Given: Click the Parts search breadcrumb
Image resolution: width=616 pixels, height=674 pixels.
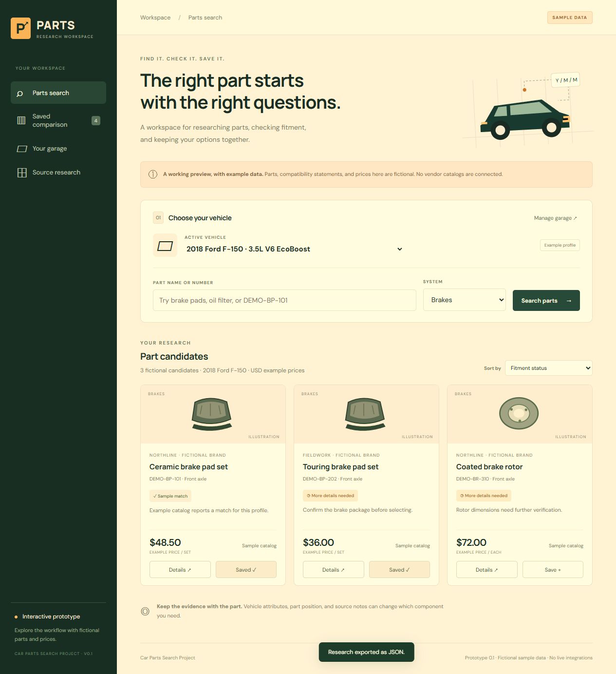Looking at the screenshot, I should click(205, 18).
